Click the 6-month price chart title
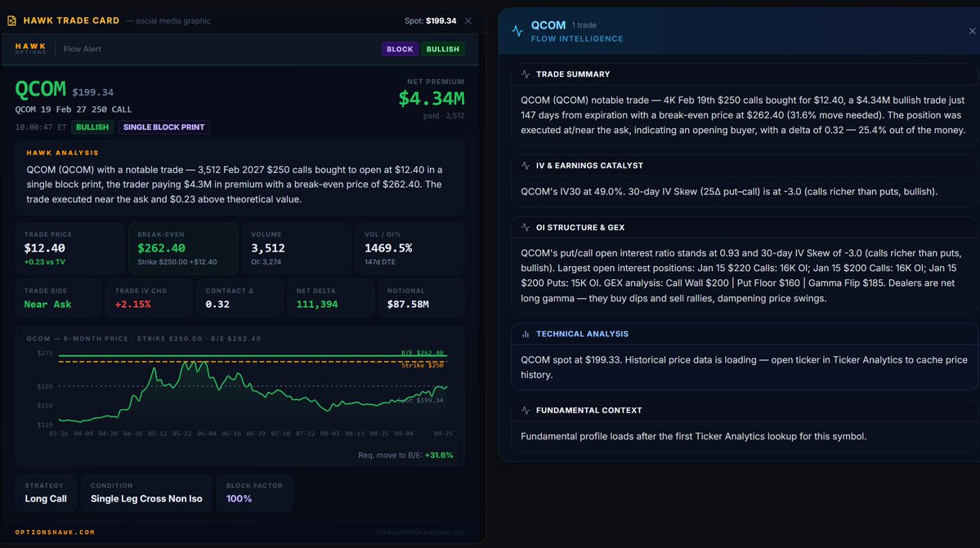980x548 pixels. 144,339
